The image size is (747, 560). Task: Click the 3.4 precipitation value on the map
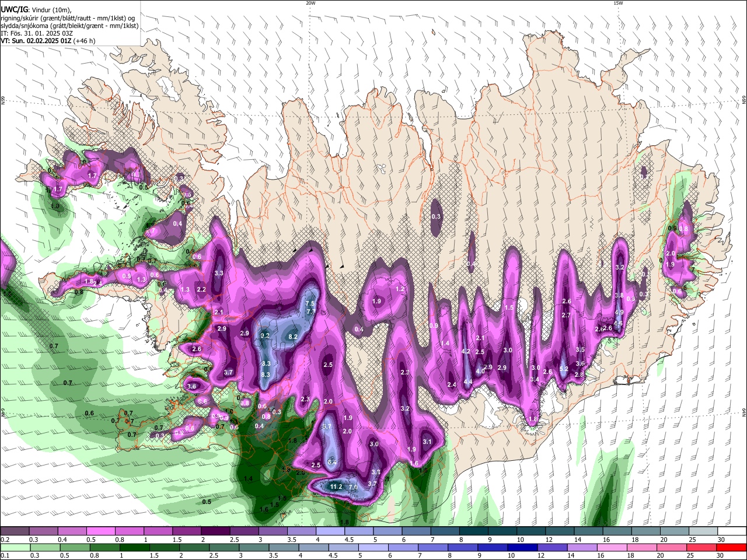[535, 380]
